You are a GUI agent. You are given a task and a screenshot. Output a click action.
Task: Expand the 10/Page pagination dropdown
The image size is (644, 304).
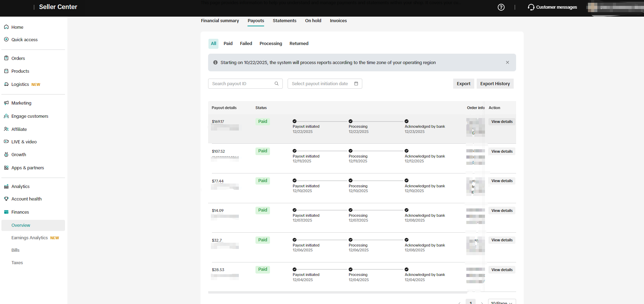pyautogui.click(x=502, y=302)
